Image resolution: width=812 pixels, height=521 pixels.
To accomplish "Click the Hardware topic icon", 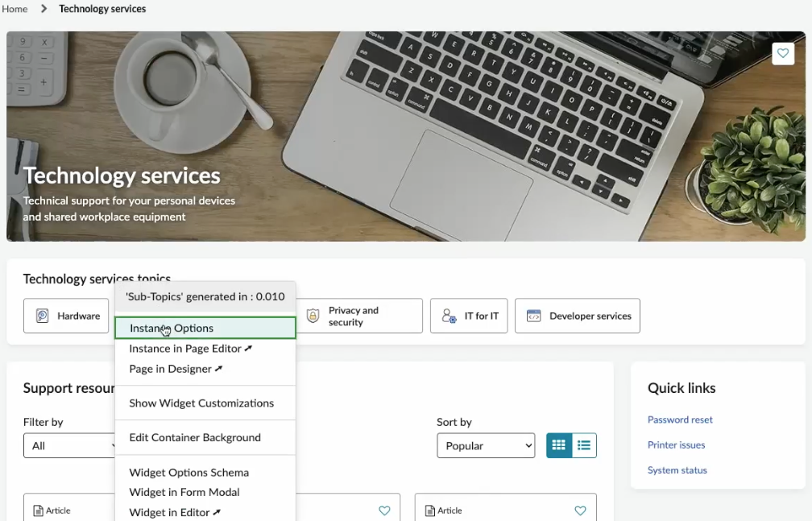I will [x=43, y=316].
